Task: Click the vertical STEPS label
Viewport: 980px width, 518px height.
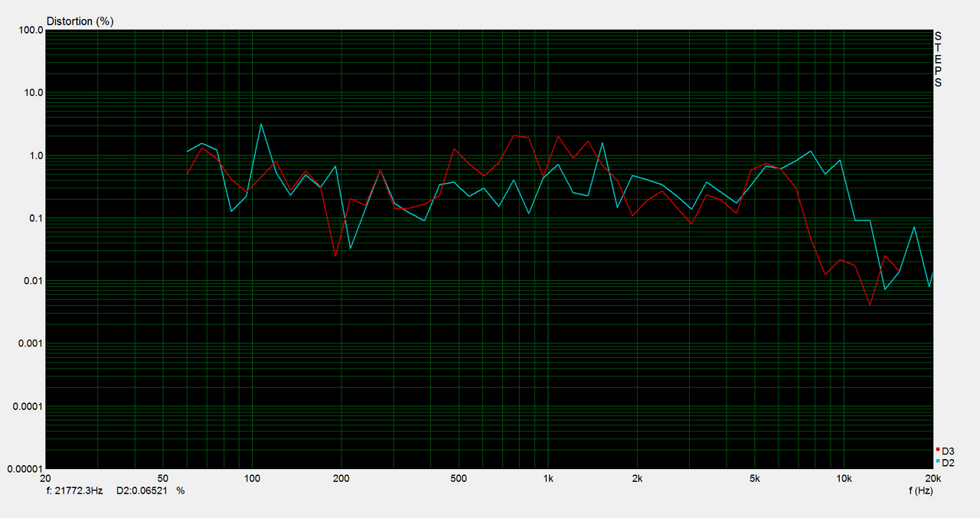Action: click(x=938, y=59)
